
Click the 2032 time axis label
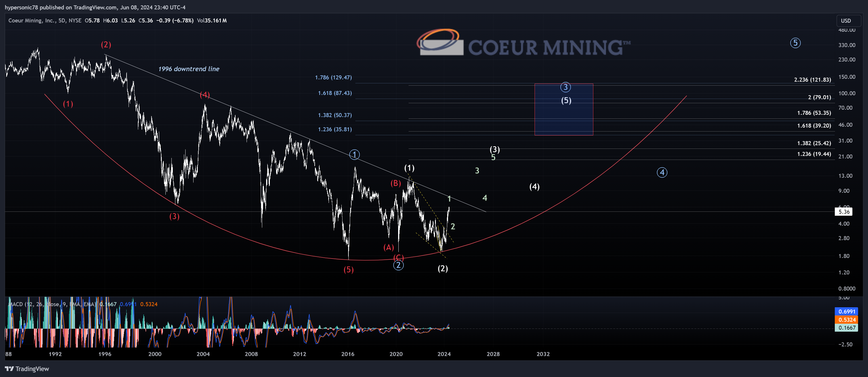pos(543,354)
